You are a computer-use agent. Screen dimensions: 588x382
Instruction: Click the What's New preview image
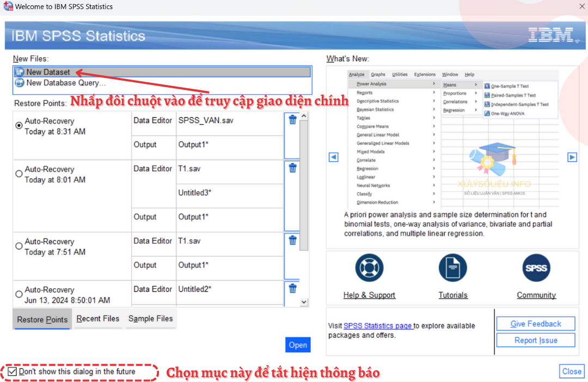click(x=453, y=138)
